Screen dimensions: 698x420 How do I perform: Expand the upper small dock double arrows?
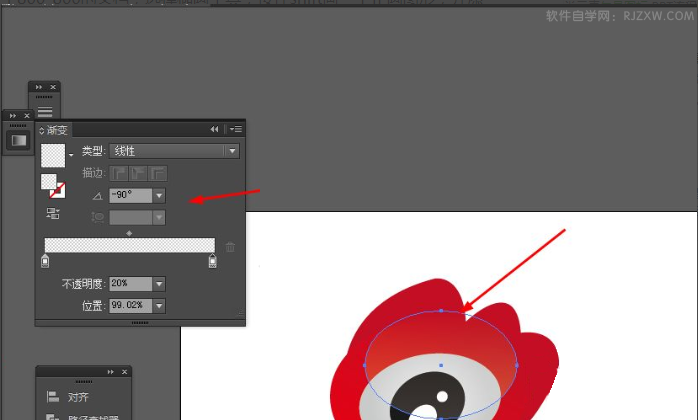point(39,87)
